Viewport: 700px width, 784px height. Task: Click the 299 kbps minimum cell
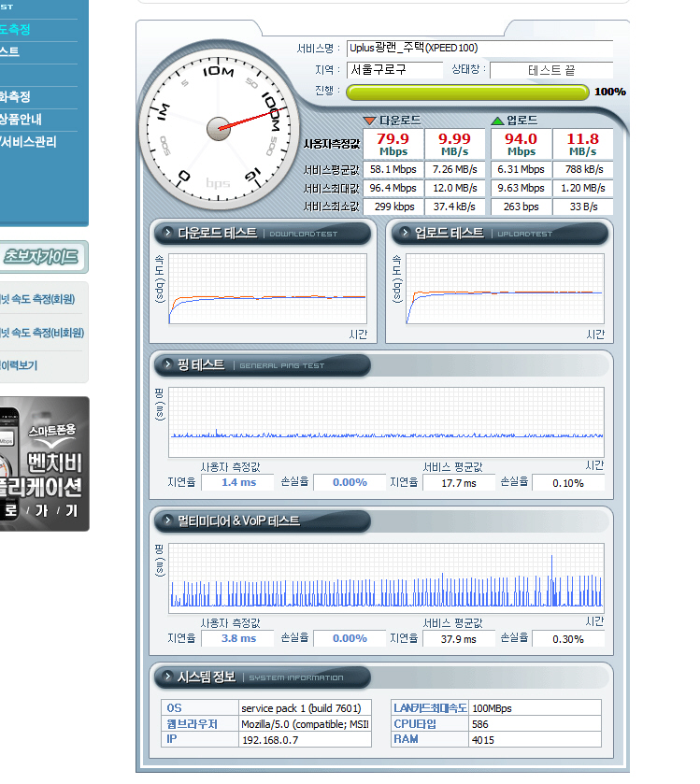tap(393, 207)
